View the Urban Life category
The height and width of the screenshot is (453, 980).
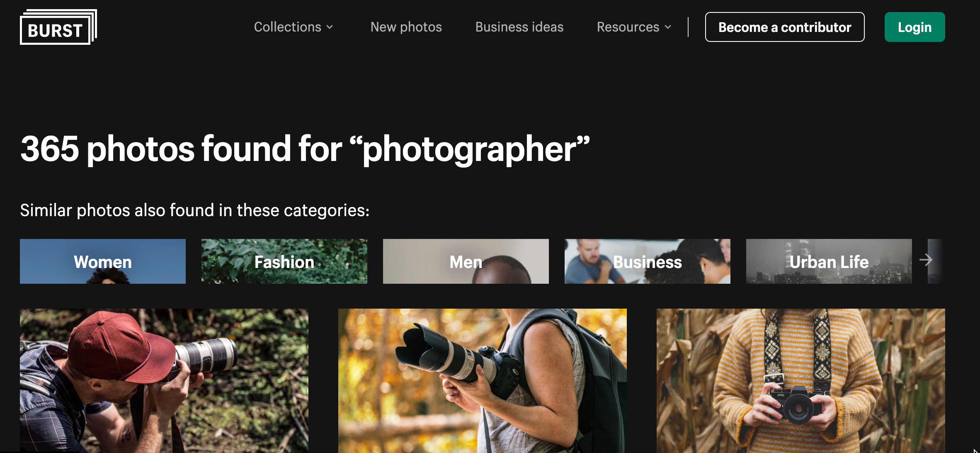[828, 261]
